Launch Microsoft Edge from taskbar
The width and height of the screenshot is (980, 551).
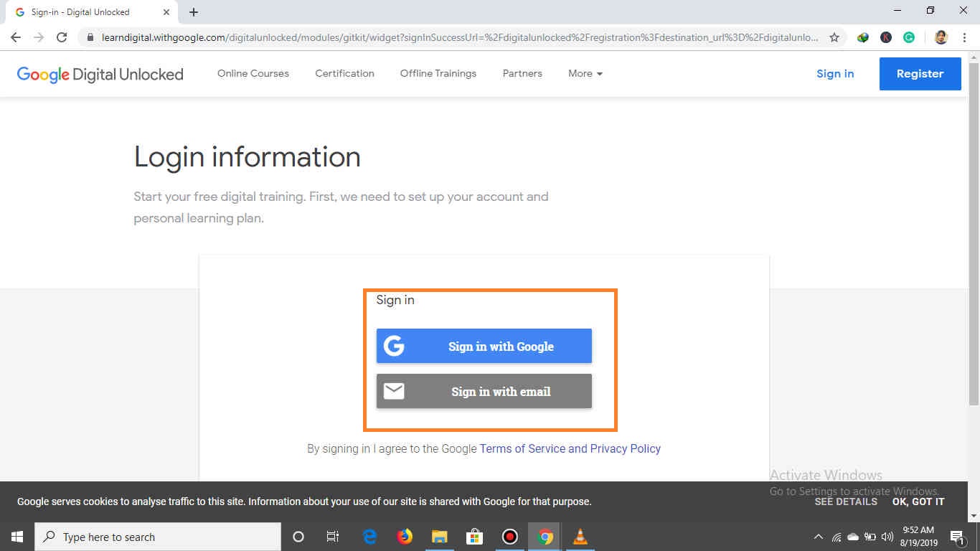[370, 537]
